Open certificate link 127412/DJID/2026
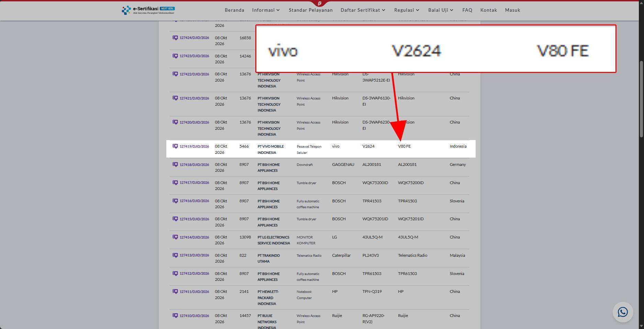 tap(194, 274)
